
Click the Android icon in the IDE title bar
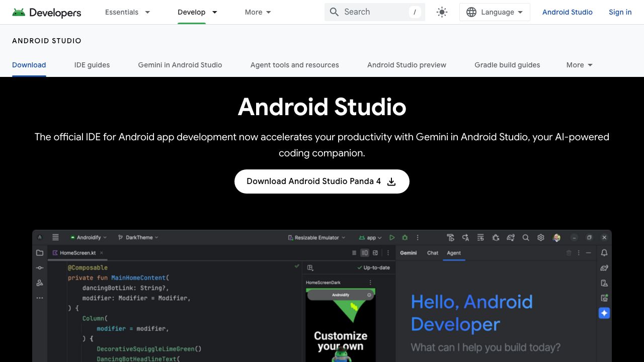[40, 237]
